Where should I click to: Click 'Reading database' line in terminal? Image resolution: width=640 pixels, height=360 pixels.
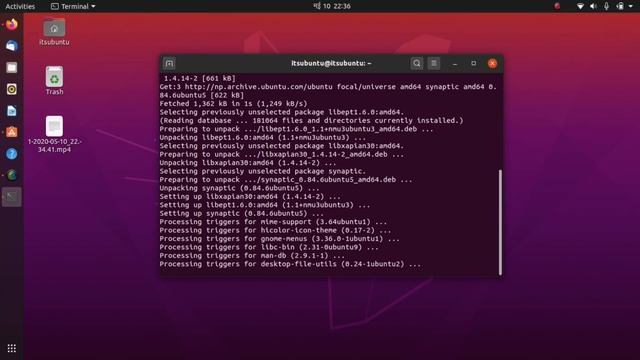311,121
